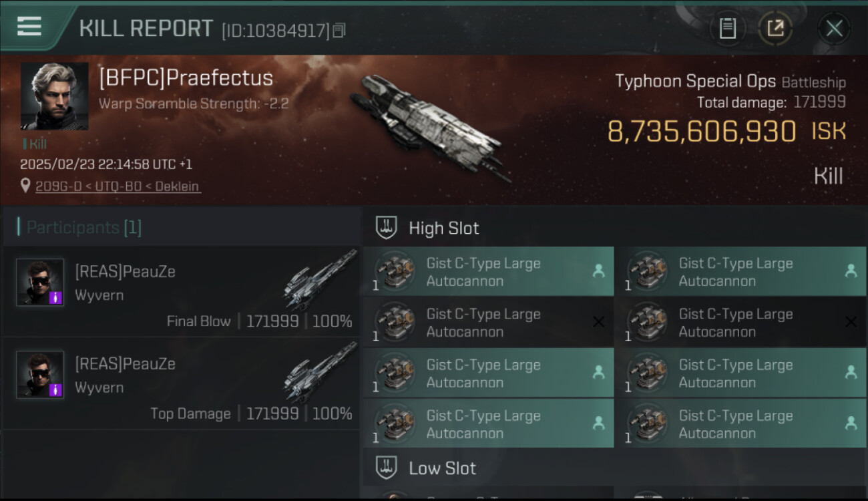The width and height of the screenshot is (868, 501).
Task: Open the Final Blow PeauZe portrait
Action: [x=40, y=282]
